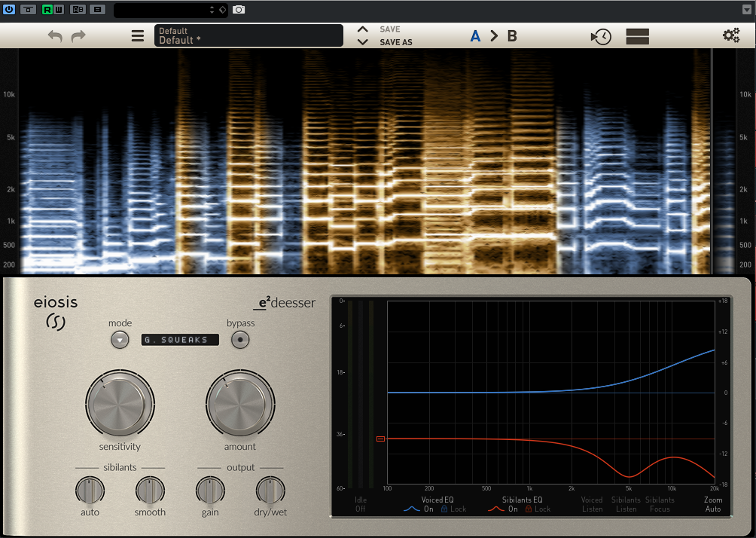The image size is (756, 538).
Task: Click the Default preset name display
Action: pos(248,35)
